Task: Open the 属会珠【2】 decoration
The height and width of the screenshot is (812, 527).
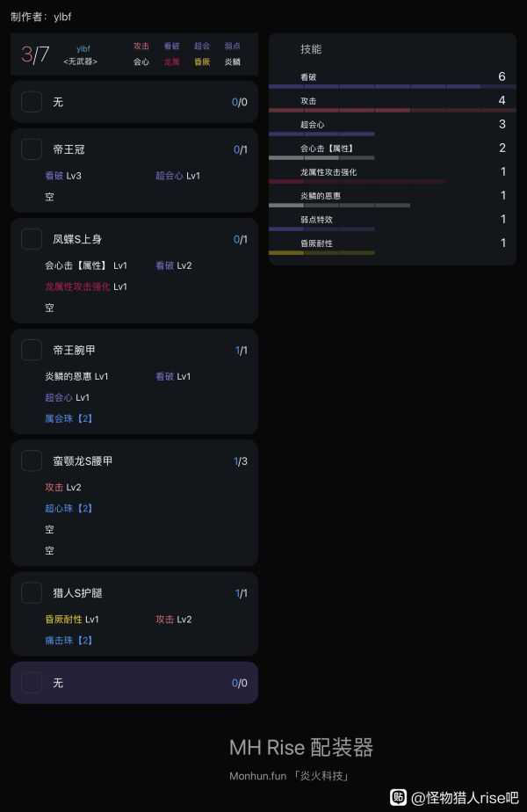Action: (x=69, y=418)
